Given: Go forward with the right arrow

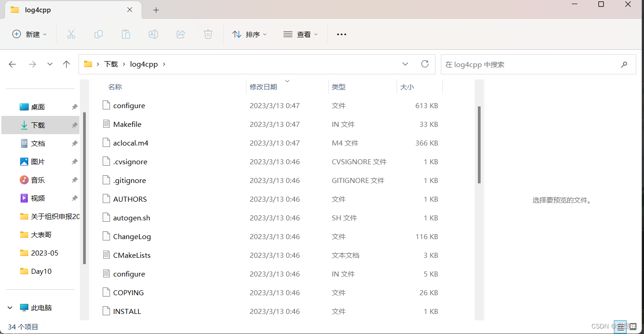Looking at the screenshot, I should tap(32, 64).
